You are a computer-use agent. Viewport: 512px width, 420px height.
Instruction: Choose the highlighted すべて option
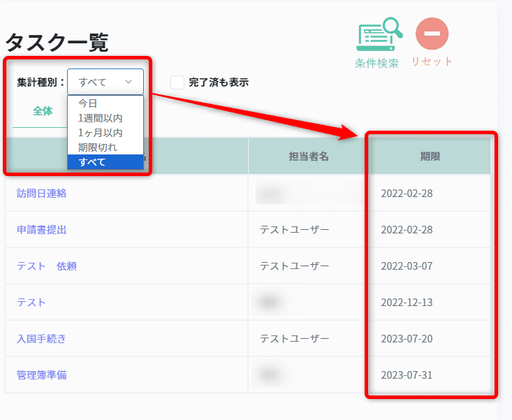[92, 162]
